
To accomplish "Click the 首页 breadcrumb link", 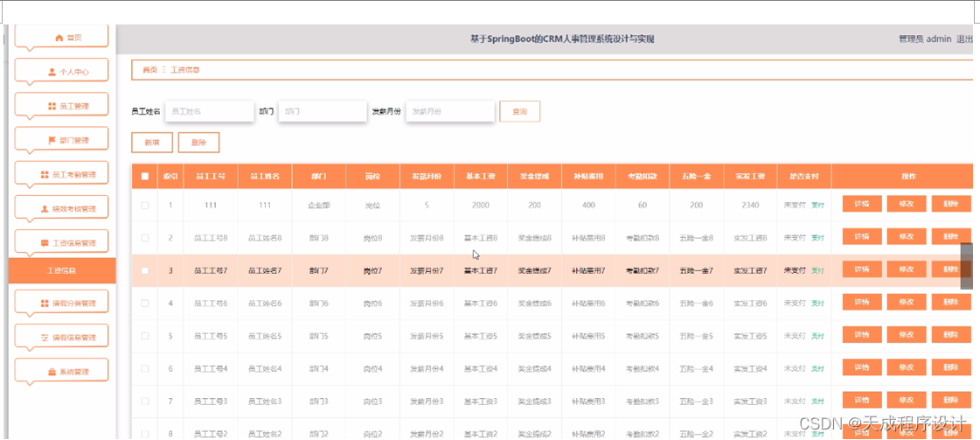I will pyautogui.click(x=150, y=70).
